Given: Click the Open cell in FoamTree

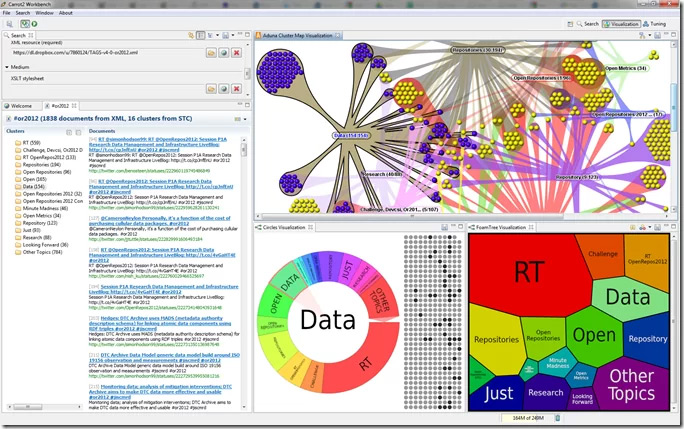Looking at the screenshot, I should [x=594, y=335].
